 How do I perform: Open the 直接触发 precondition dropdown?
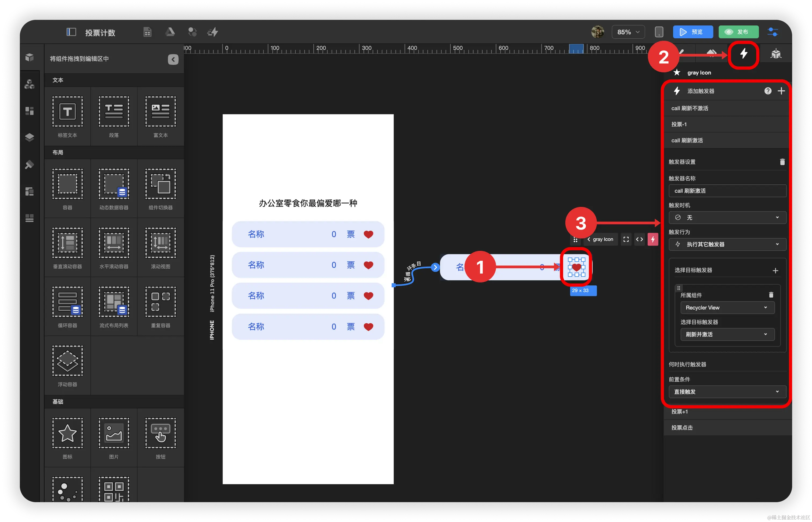click(x=727, y=392)
